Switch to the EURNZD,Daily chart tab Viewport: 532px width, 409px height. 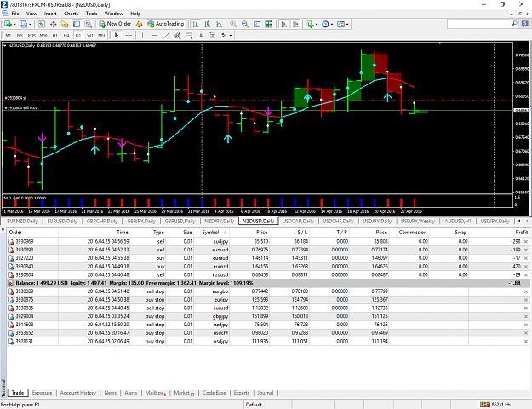pos(22,221)
